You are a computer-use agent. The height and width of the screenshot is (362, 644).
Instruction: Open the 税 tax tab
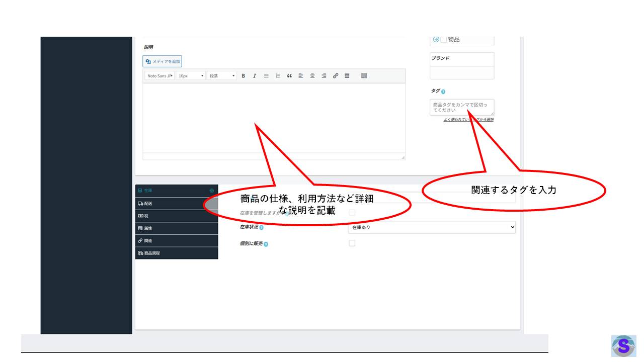coord(177,216)
